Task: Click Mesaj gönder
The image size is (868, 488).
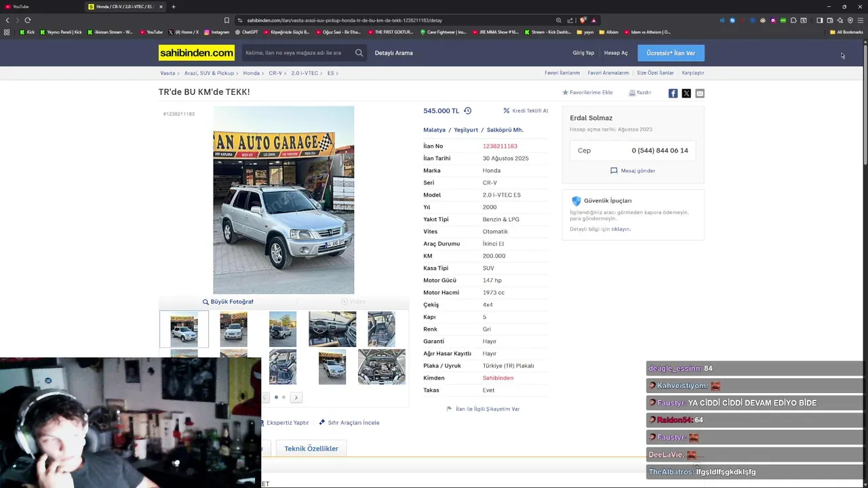Action: (x=633, y=171)
